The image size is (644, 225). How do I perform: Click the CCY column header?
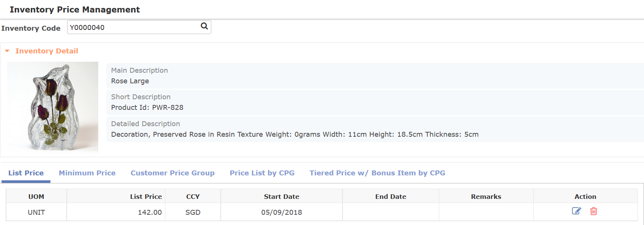click(193, 197)
